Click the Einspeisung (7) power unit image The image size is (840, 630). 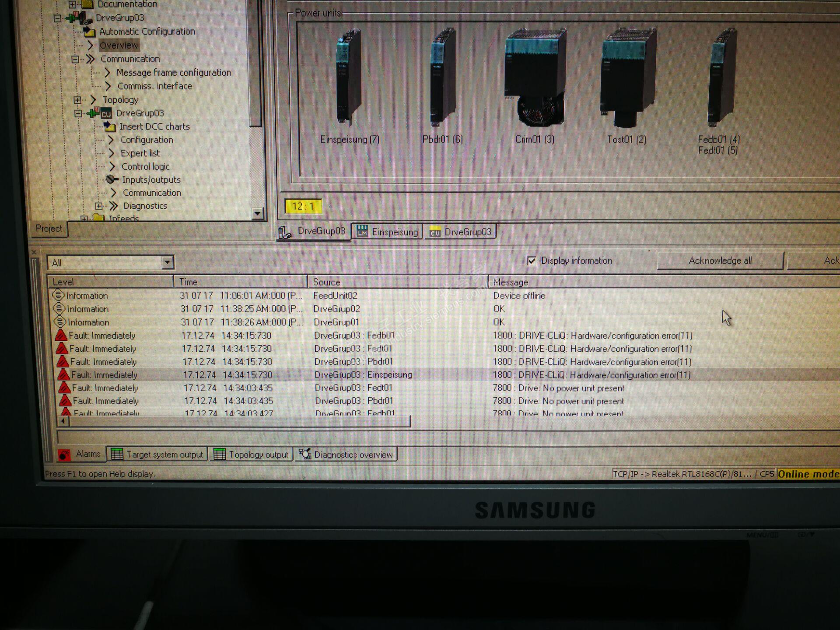(349, 77)
